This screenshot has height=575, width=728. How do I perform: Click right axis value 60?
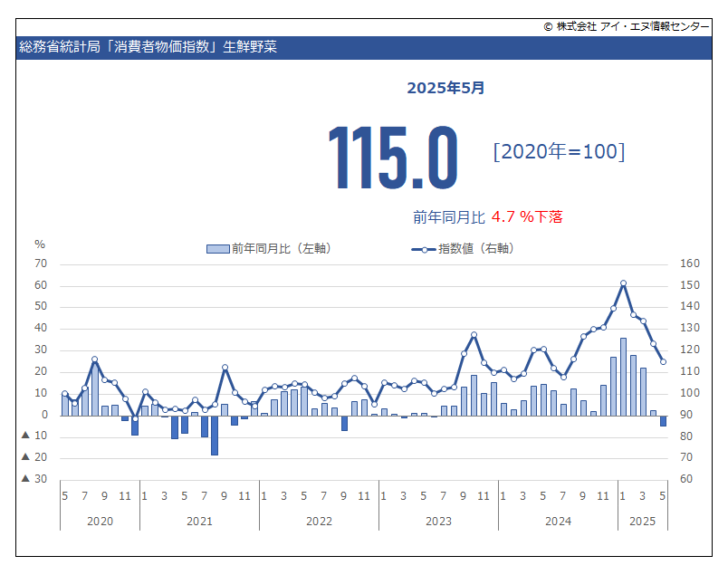[x=686, y=479]
